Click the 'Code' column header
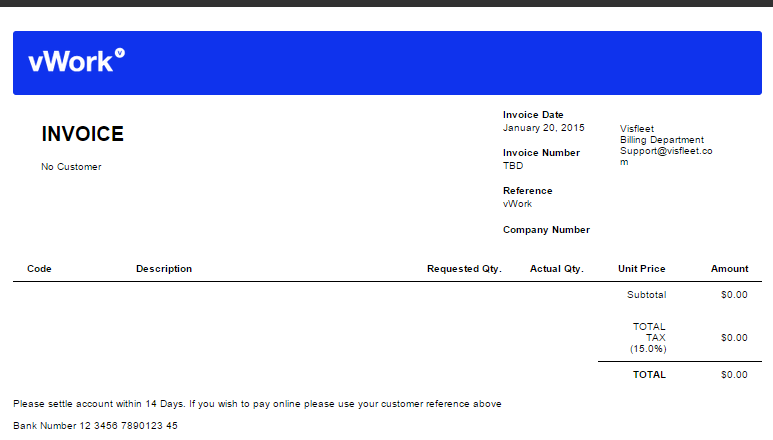 point(39,269)
